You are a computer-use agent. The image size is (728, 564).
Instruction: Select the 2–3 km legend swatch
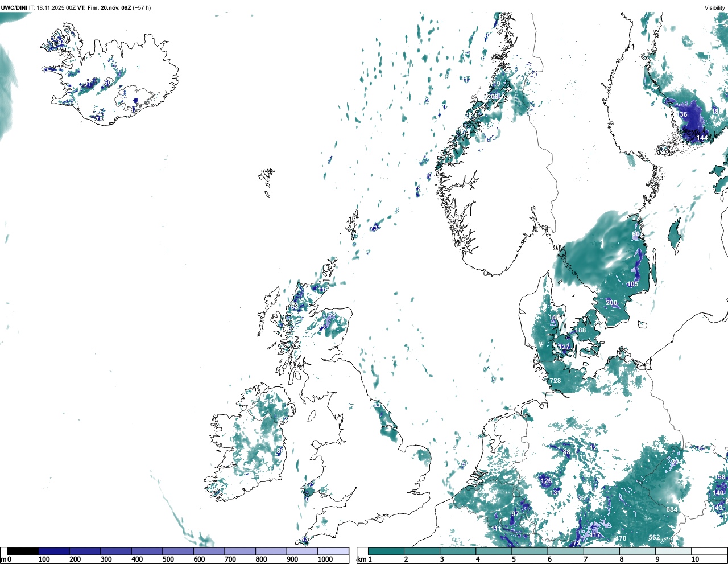(422, 551)
